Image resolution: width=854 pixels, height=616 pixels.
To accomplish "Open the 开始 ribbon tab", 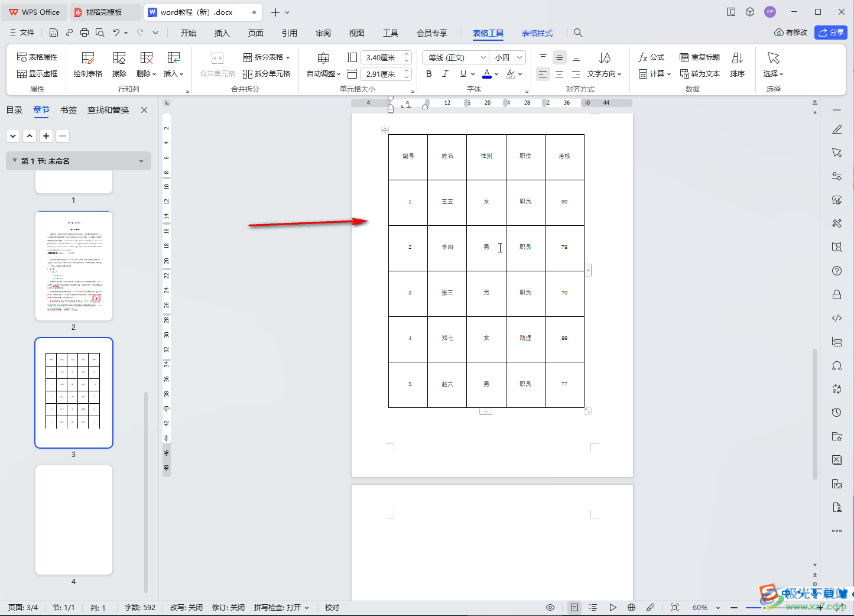I will pyautogui.click(x=189, y=33).
